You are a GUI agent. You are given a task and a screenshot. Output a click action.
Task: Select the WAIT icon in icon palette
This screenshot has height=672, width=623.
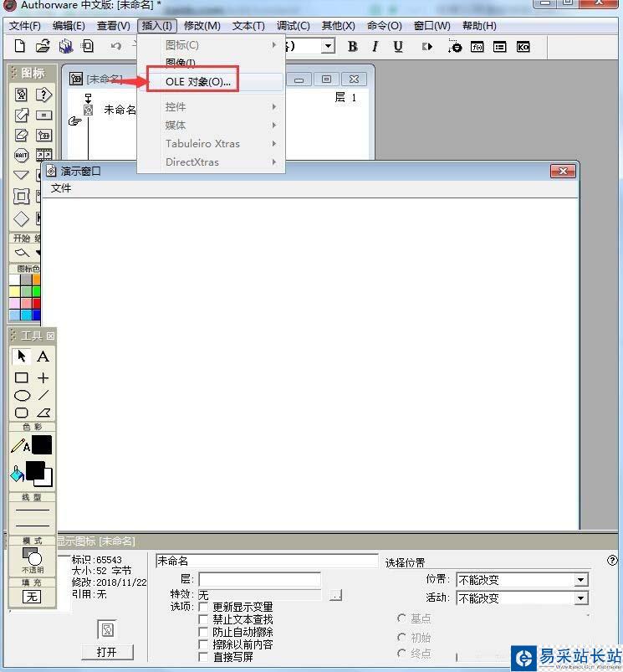click(x=21, y=155)
